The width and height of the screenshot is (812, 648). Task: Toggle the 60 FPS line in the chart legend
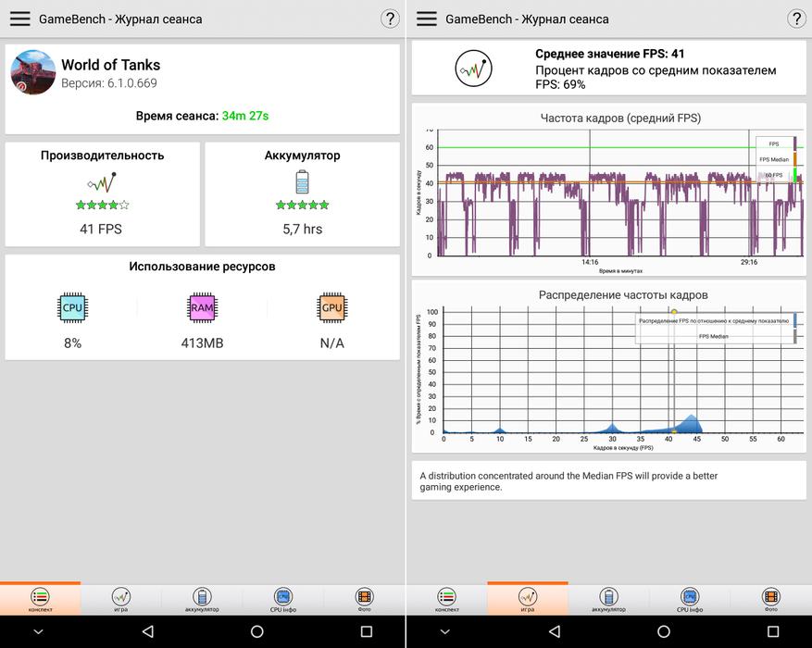point(776,175)
